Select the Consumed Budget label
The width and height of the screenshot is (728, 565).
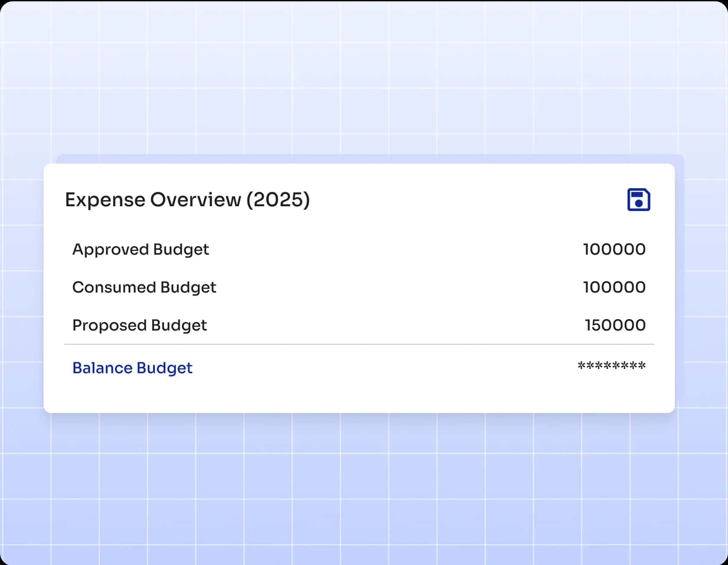(144, 287)
